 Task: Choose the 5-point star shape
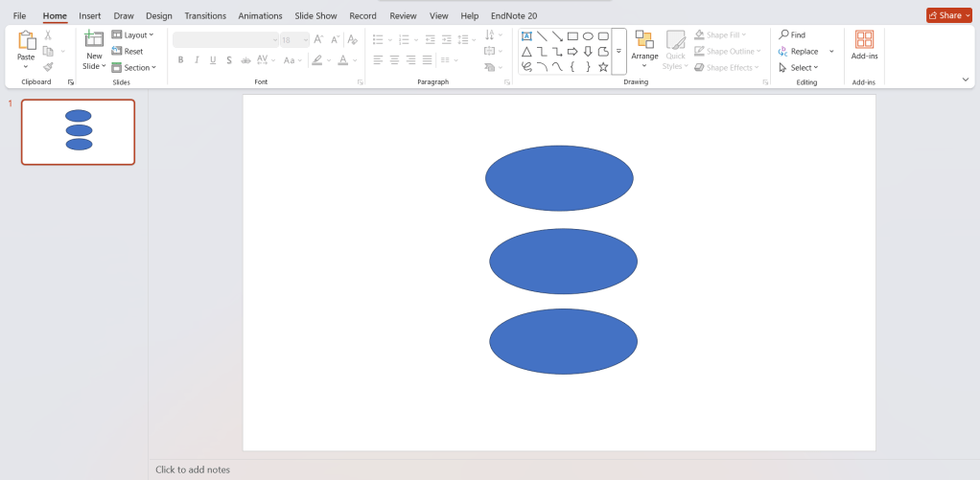click(603, 67)
